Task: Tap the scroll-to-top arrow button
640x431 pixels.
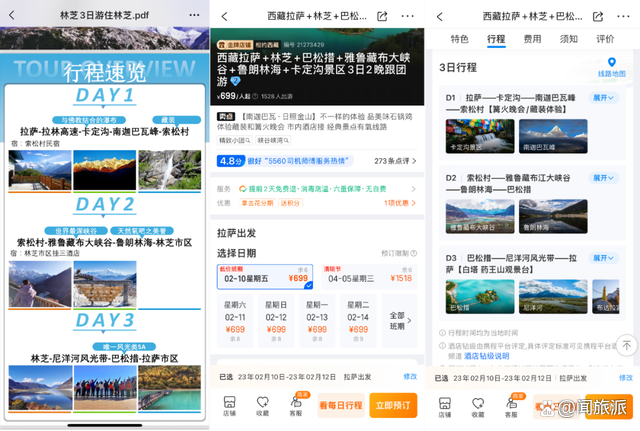Action: 625,345
